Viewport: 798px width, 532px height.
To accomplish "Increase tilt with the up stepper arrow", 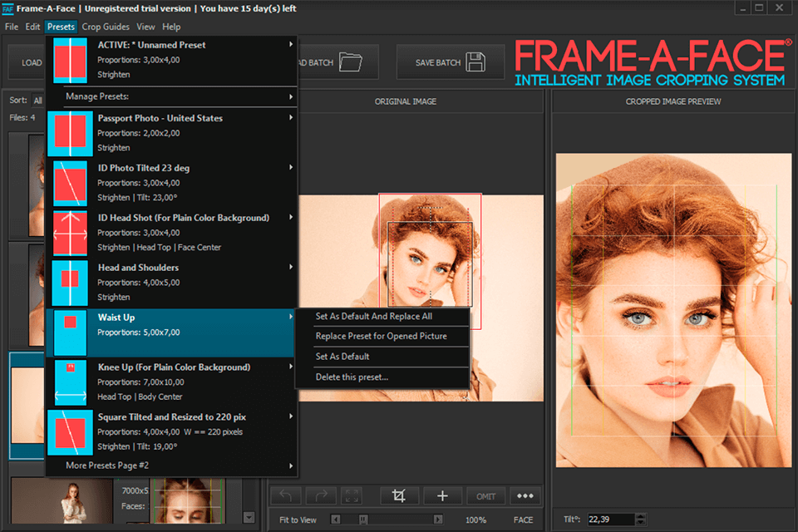I will coord(641,516).
